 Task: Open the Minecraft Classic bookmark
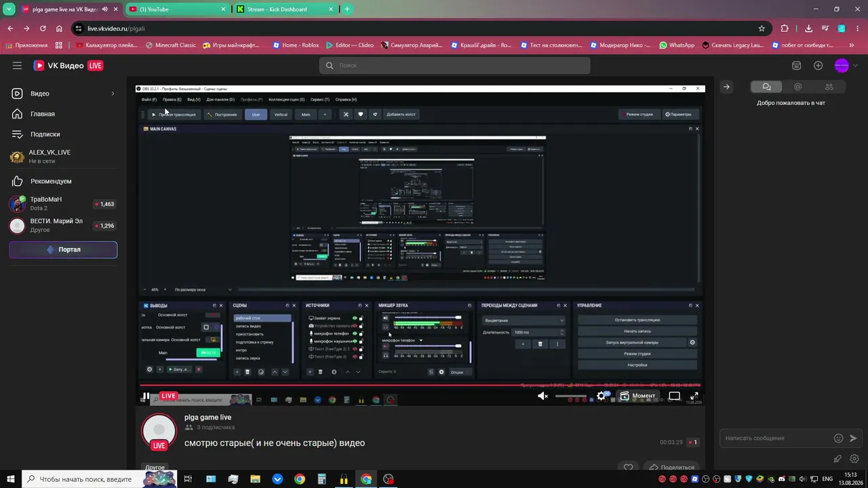coord(171,45)
